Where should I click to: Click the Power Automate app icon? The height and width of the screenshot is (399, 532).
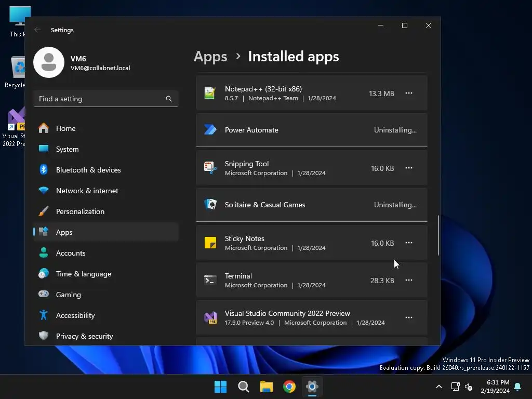click(210, 129)
